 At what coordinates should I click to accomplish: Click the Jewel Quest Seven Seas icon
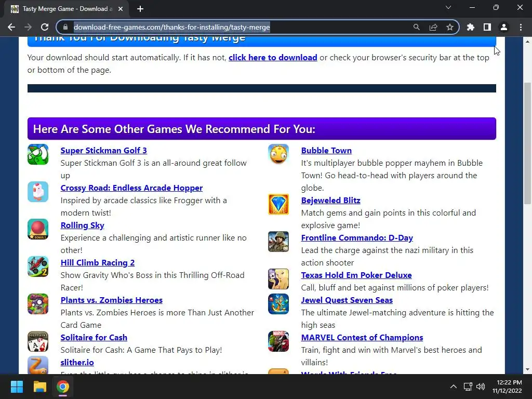[x=278, y=304]
